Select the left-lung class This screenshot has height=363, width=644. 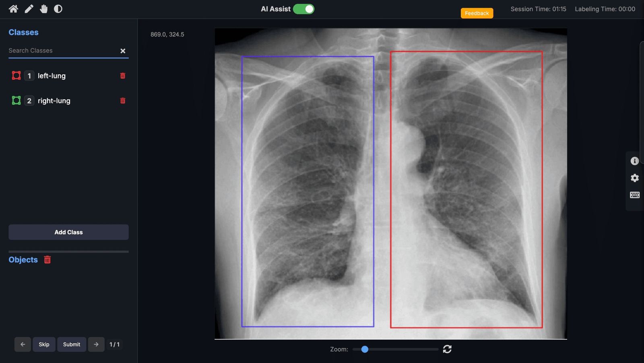coord(52,76)
